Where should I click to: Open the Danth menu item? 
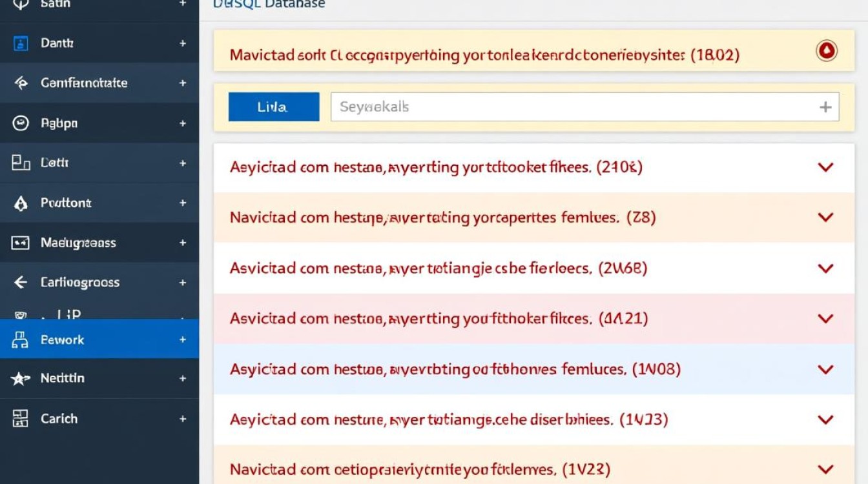99,43
